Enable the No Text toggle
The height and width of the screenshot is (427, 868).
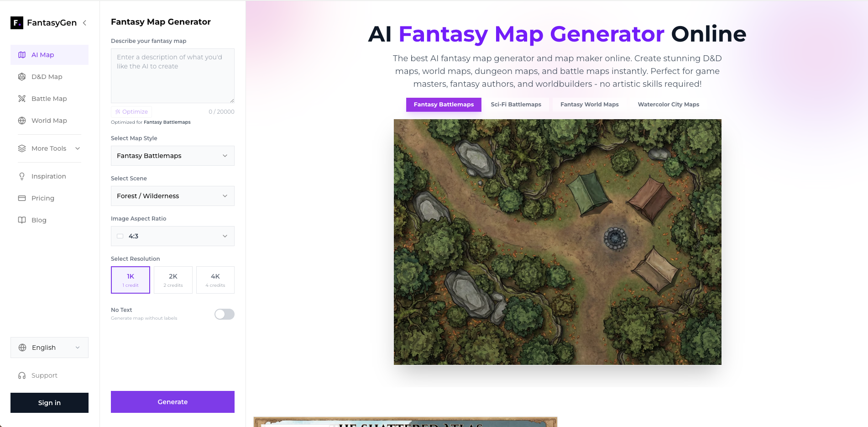(224, 314)
